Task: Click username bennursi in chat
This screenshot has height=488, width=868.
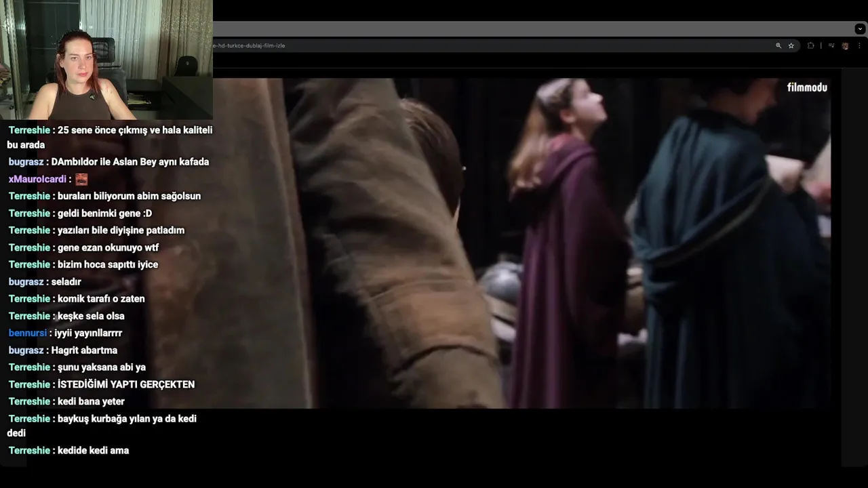Action: point(28,333)
